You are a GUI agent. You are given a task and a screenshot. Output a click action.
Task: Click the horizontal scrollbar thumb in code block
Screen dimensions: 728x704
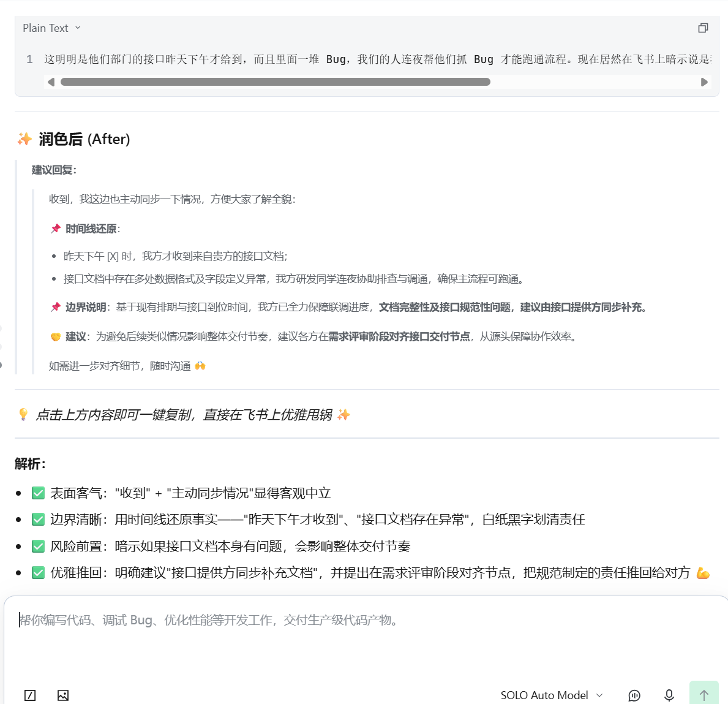pyautogui.click(x=276, y=81)
